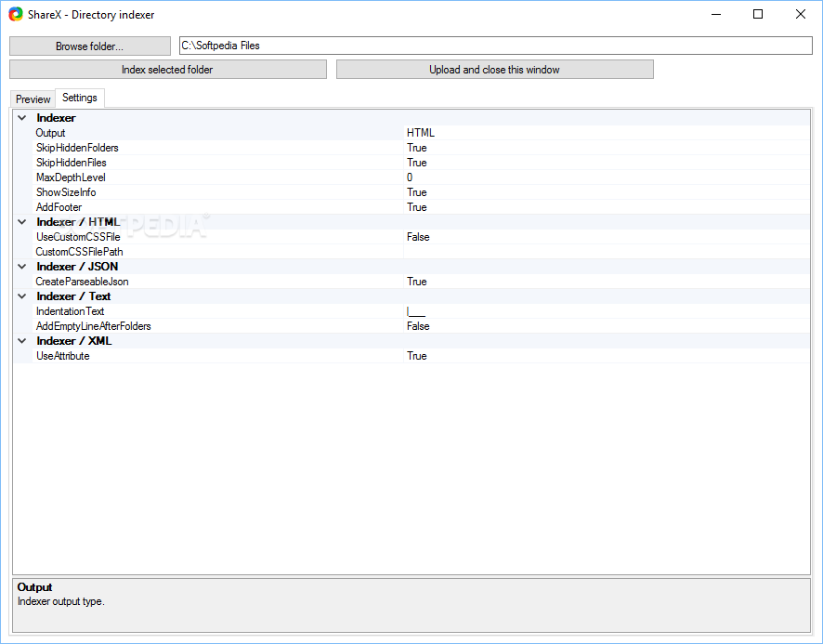Click the folder path input field
Screen dimensions: 823x644
pos(495,46)
